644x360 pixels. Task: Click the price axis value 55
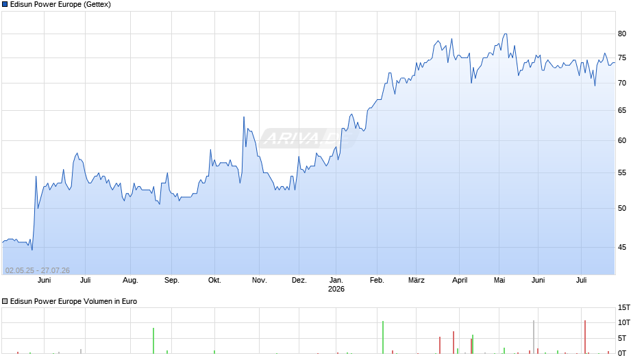(622, 173)
